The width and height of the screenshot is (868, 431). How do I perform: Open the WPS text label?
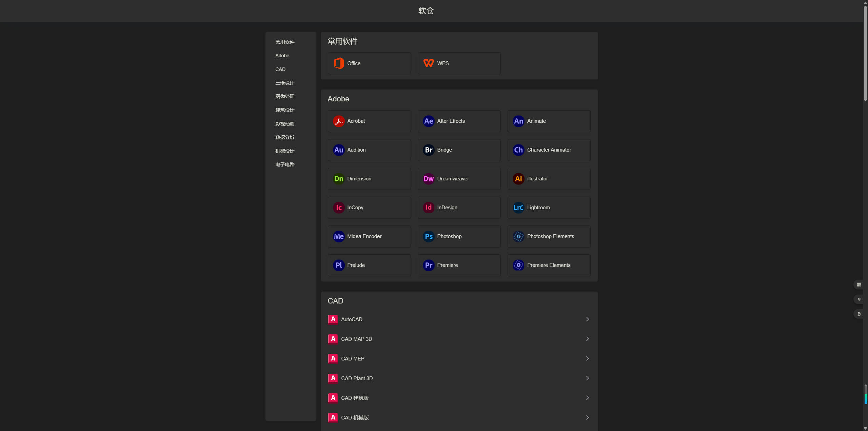point(443,63)
